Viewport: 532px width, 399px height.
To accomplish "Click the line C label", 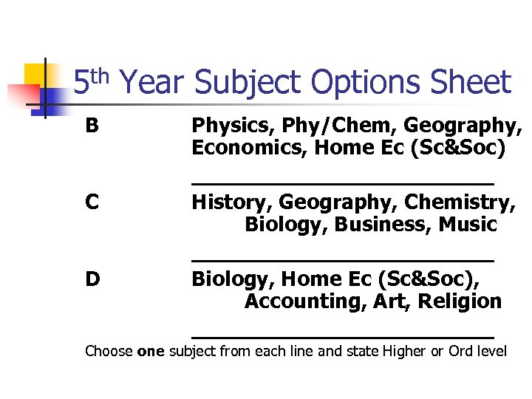I will coord(92,202).
